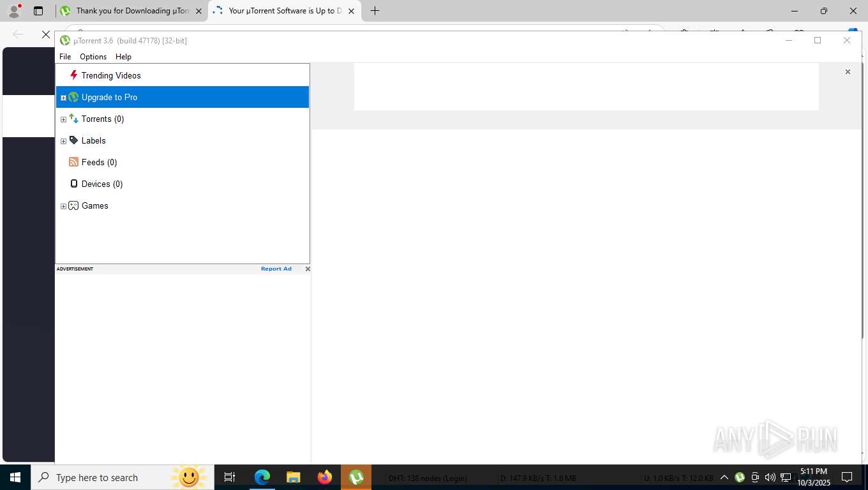
Task: Click the Torrents up/down arrows icon
Action: tap(73, 119)
